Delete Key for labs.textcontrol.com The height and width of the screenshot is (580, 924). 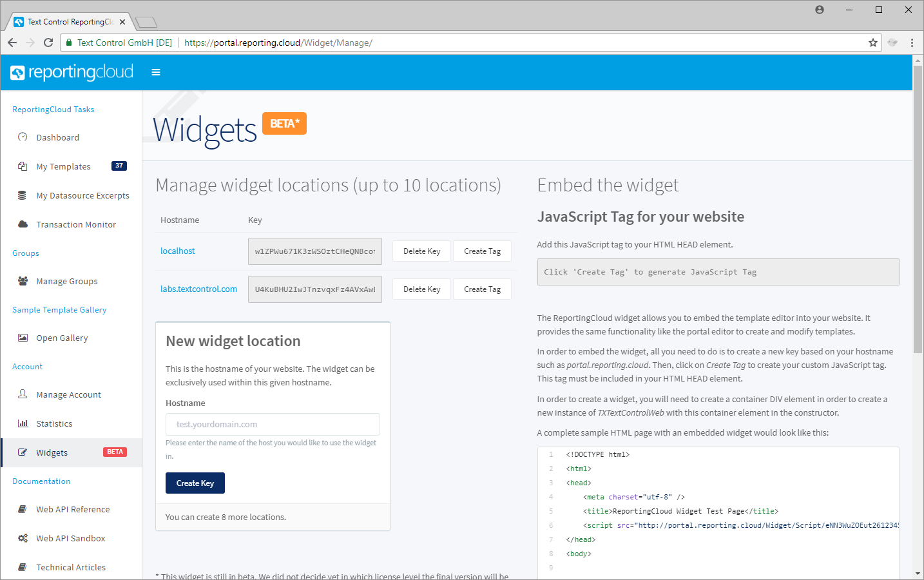422,289
